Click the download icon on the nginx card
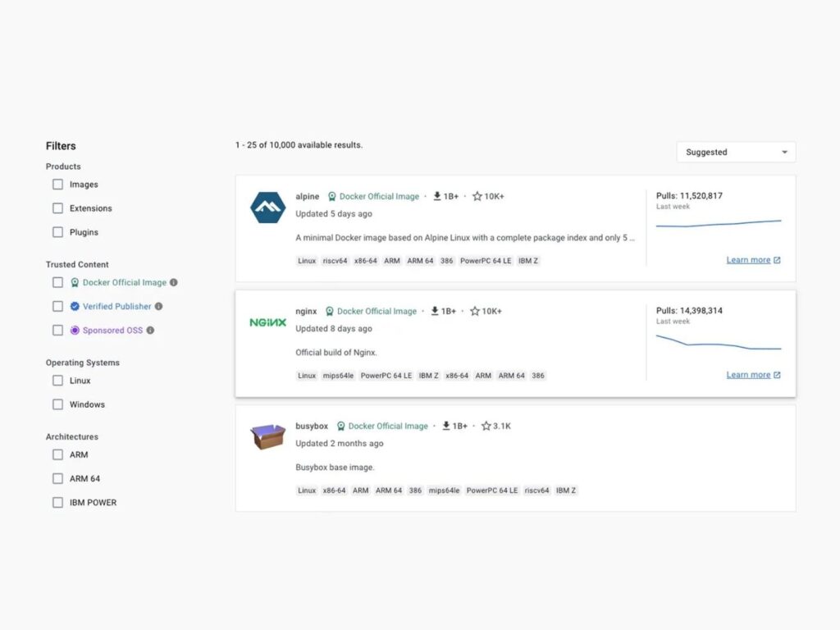The height and width of the screenshot is (630, 840). coord(435,311)
